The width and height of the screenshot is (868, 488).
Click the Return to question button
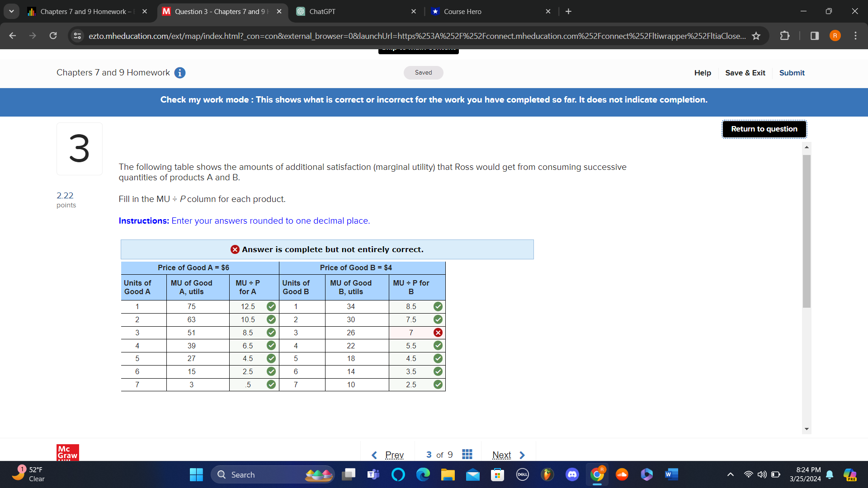(764, 129)
